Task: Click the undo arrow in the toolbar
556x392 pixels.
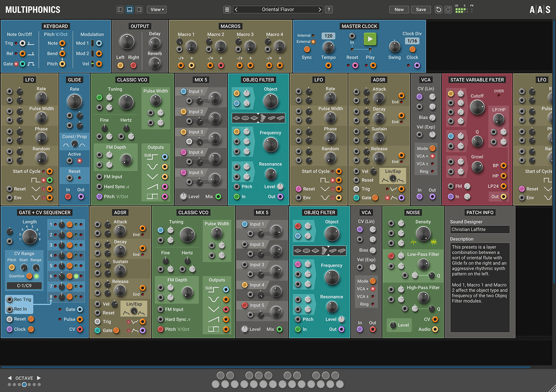Action: (438, 9)
